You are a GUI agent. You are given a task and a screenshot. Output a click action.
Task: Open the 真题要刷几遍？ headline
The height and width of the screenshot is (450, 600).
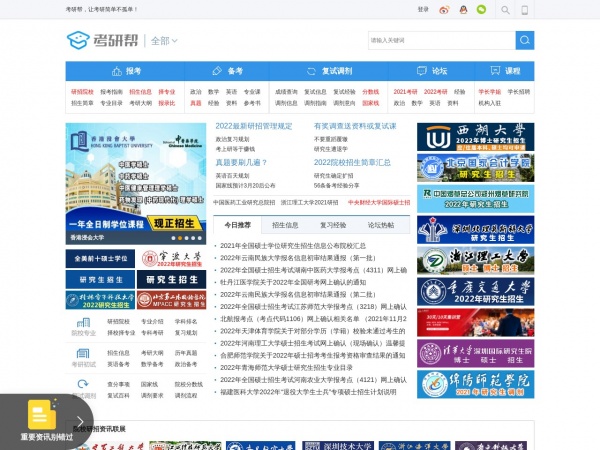(x=241, y=163)
